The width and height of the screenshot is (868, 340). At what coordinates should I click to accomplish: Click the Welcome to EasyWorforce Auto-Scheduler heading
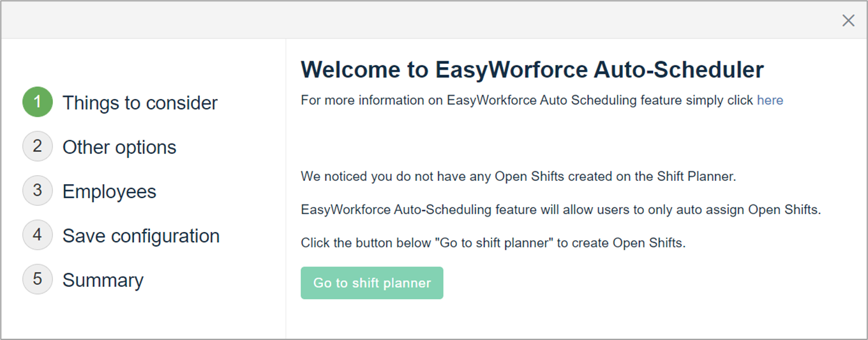click(x=532, y=70)
